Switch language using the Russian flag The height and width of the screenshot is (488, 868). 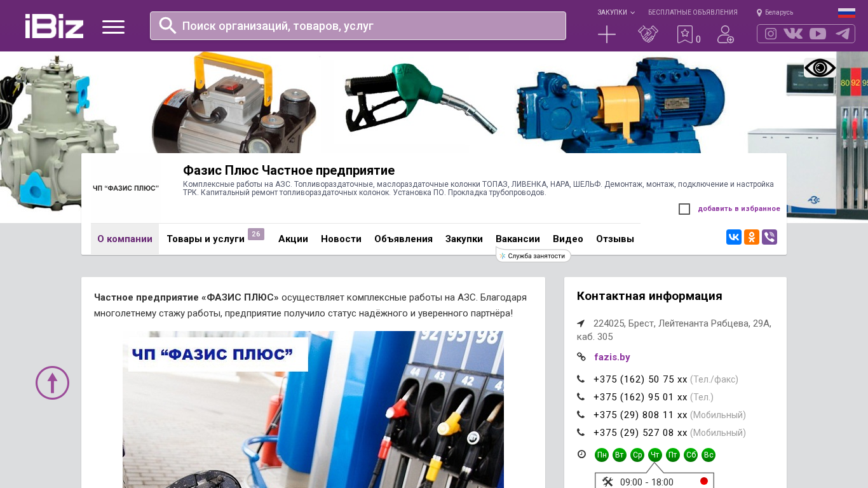846,13
